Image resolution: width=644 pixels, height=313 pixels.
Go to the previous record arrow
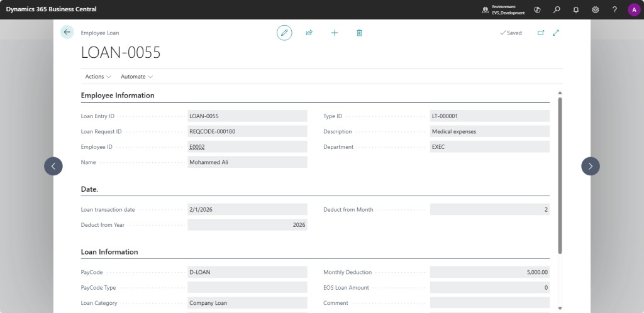coord(53,166)
